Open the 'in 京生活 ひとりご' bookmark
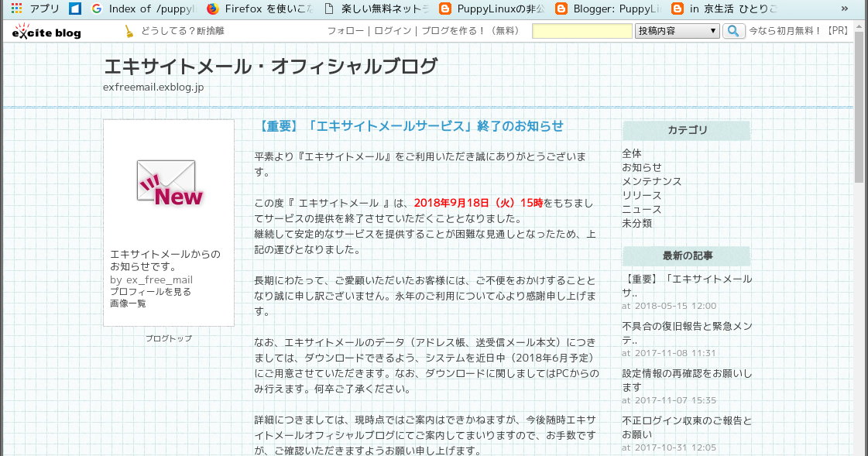 tap(724, 9)
